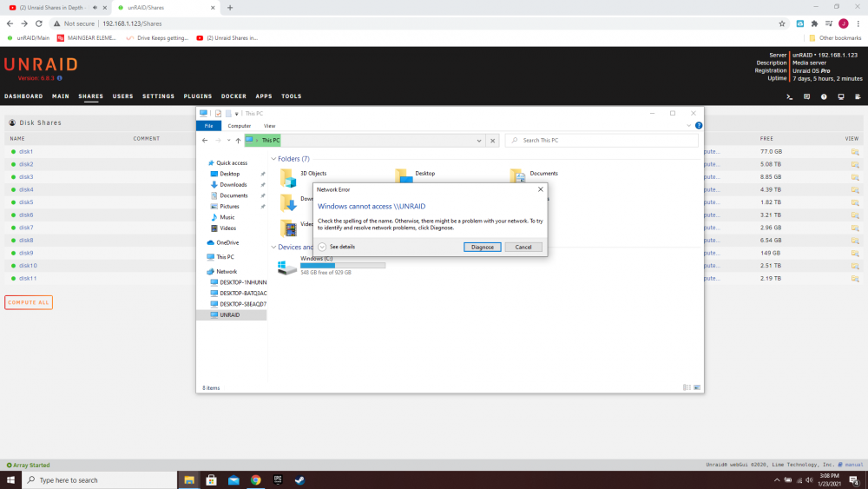Open the Tools tab in Unraid
This screenshot has width=868, height=489.
click(x=291, y=96)
